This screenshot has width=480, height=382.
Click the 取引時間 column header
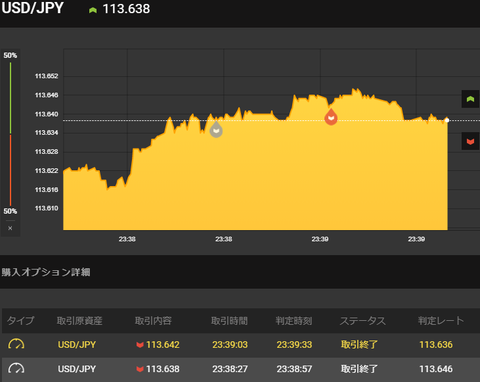pyautogui.click(x=229, y=321)
